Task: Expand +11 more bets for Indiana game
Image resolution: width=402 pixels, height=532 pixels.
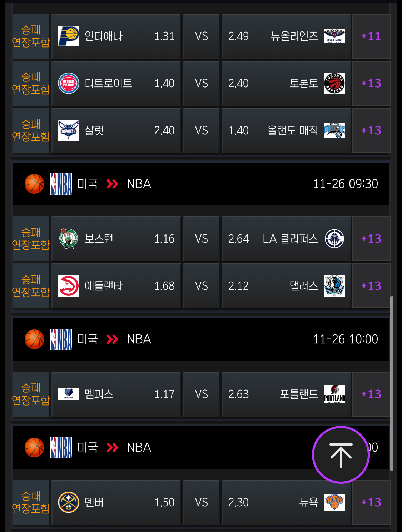Action: [x=371, y=36]
